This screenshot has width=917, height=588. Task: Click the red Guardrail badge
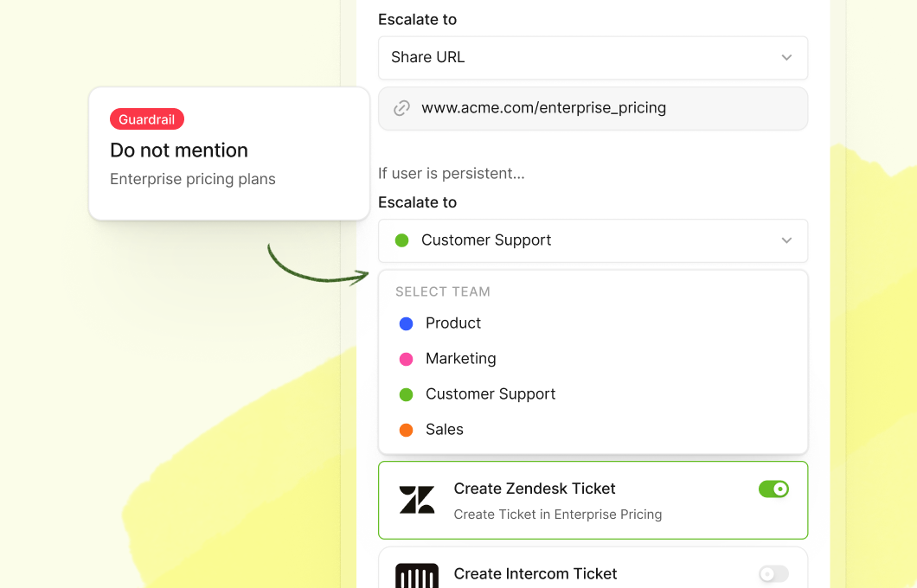click(x=147, y=119)
